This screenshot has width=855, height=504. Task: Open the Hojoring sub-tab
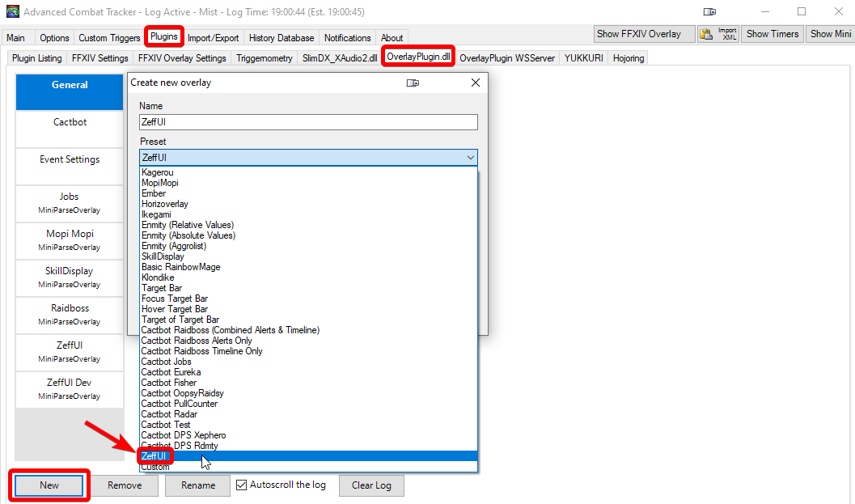click(x=629, y=57)
